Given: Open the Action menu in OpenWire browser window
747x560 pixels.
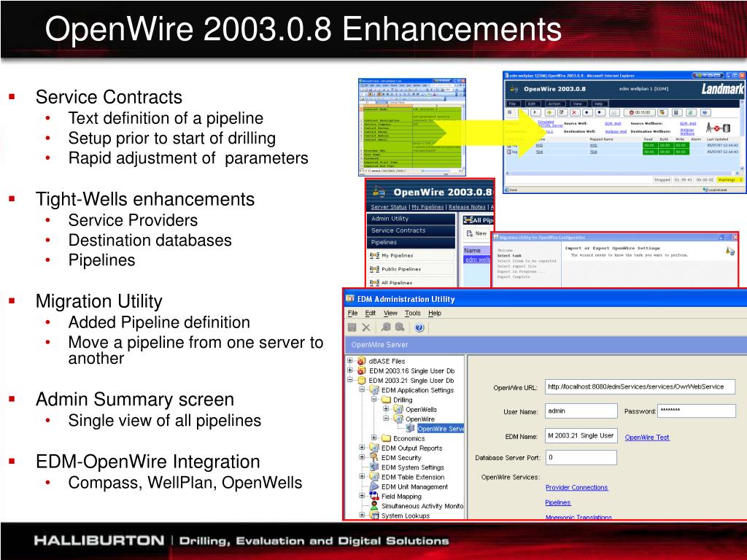Looking at the screenshot, I should (554, 104).
